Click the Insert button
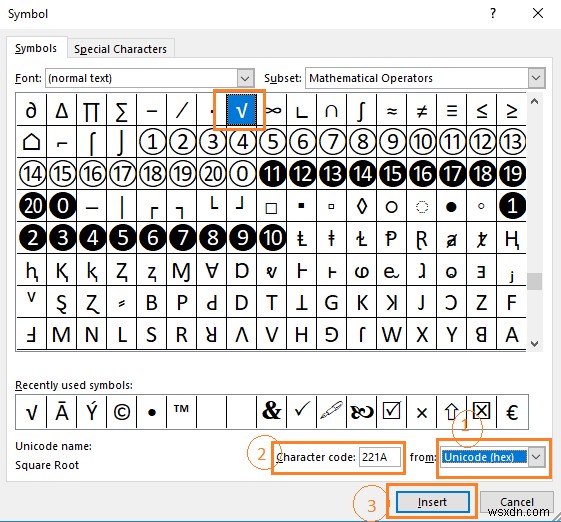 (x=432, y=502)
